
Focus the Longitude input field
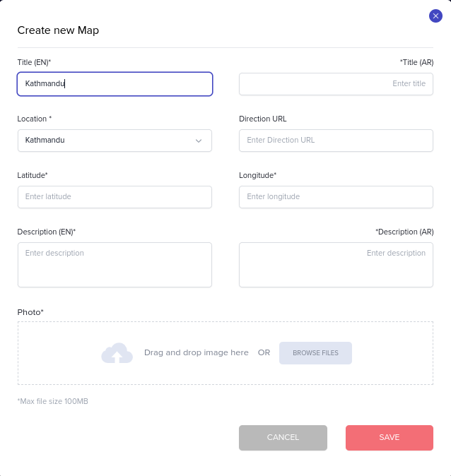[x=336, y=197]
